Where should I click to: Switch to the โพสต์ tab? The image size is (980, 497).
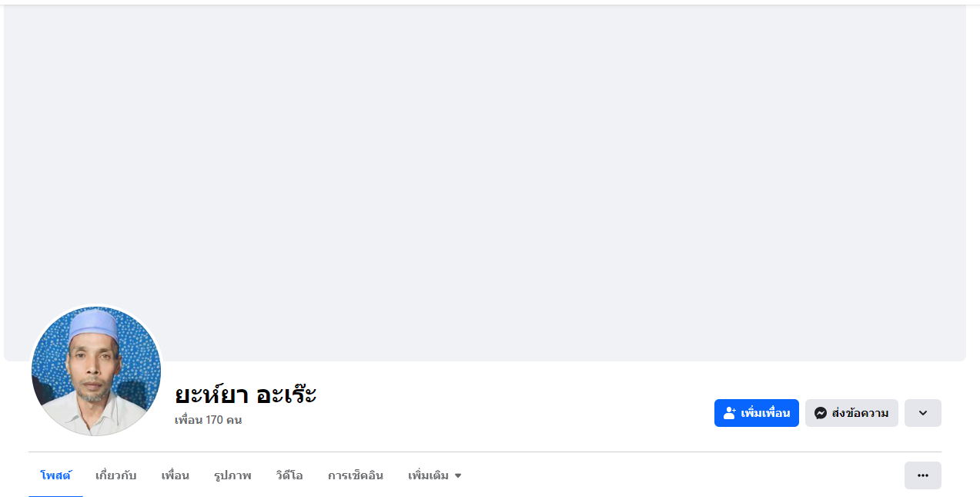[55, 475]
